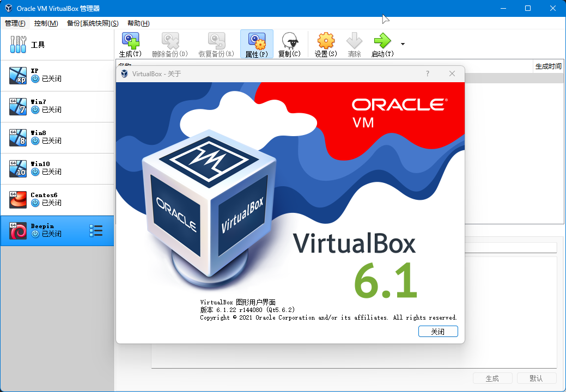Select the Win8 virtual machine

pos(57,138)
